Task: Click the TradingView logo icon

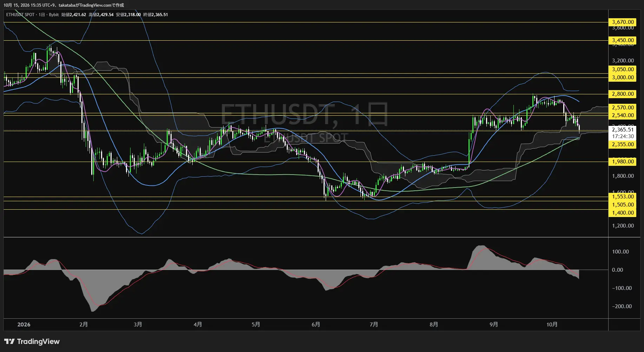Action: (9, 341)
